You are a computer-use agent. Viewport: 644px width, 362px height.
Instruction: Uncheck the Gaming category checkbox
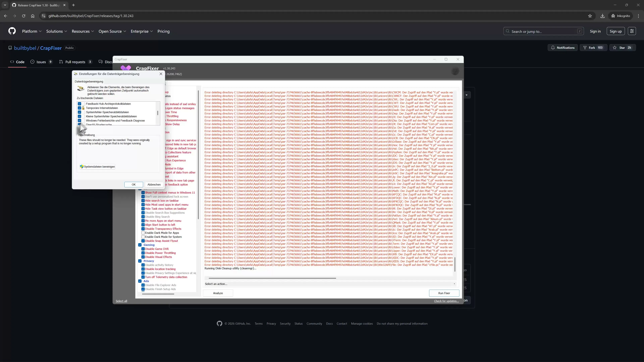(x=140, y=245)
